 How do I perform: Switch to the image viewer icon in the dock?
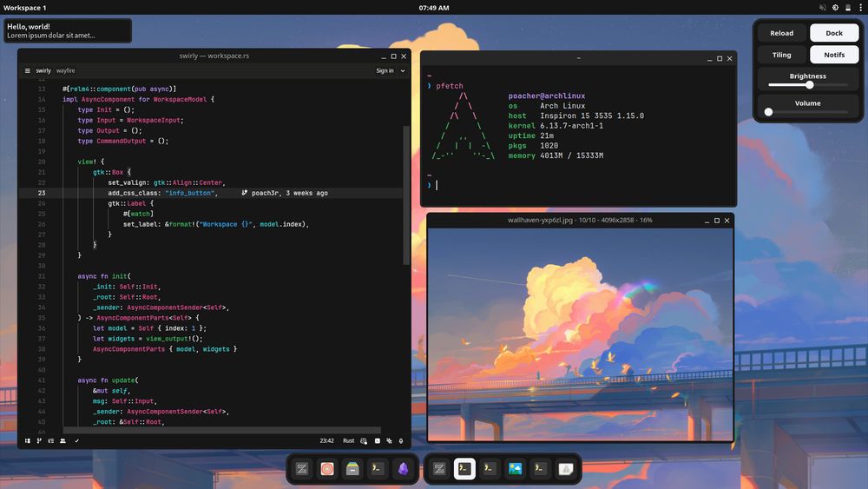(516, 469)
